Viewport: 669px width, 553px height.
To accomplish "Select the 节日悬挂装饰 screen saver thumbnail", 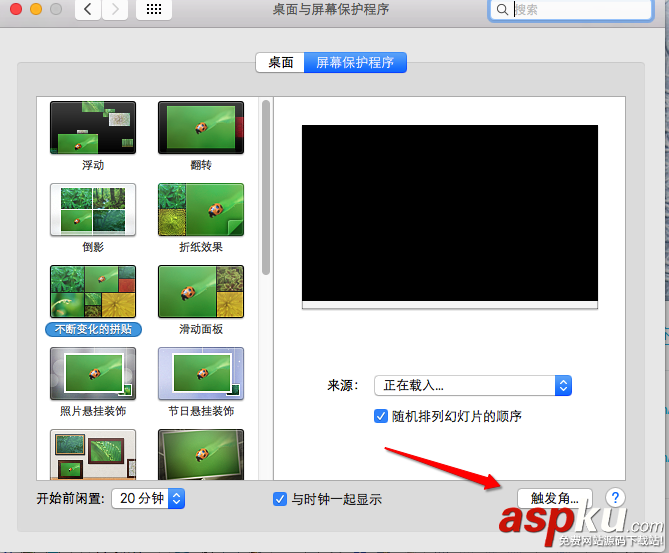I will (x=201, y=373).
